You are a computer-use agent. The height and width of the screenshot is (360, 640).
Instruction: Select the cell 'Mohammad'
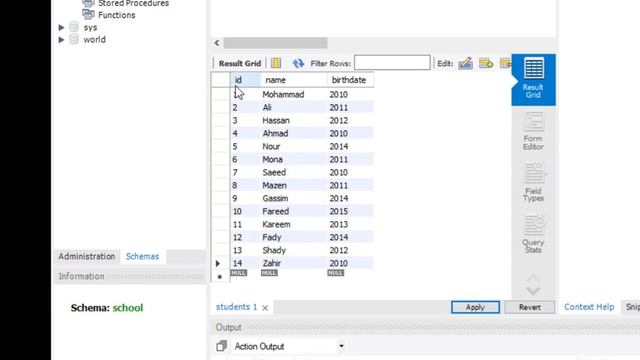pos(293,94)
